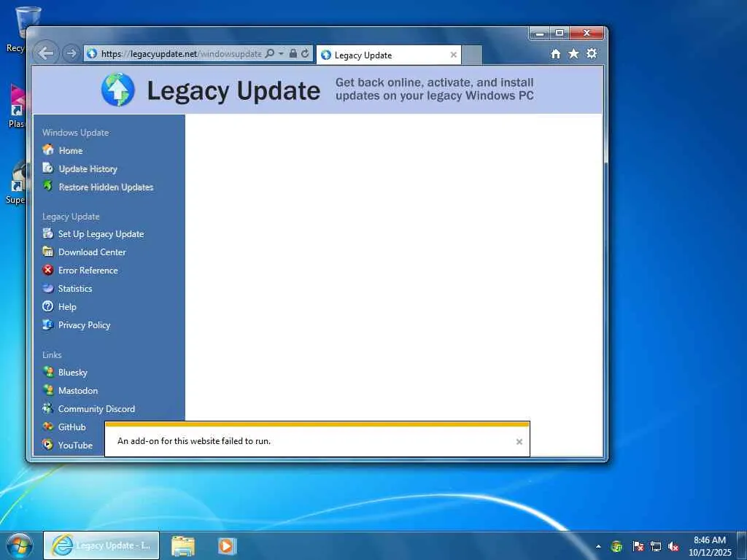The height and width of the screenshot is (560, 747).
Task: Click the Set Up Legacy Update icon
Action: pos(47,233)
